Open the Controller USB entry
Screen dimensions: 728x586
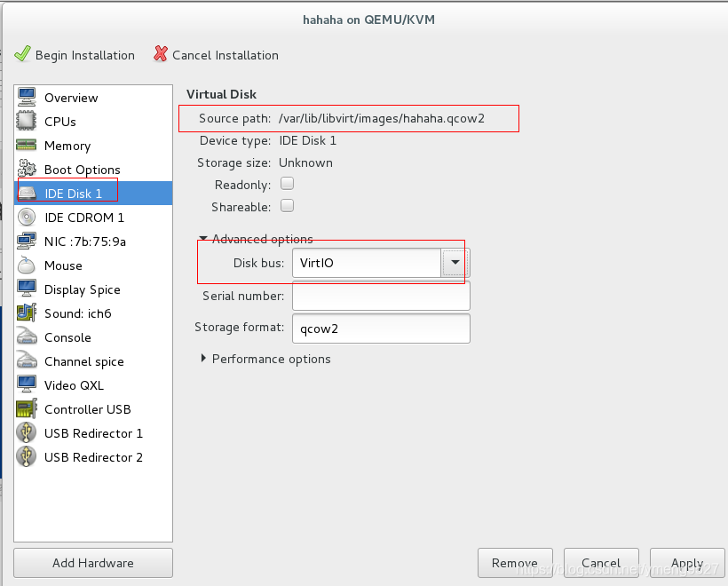(x=93, y=409)
